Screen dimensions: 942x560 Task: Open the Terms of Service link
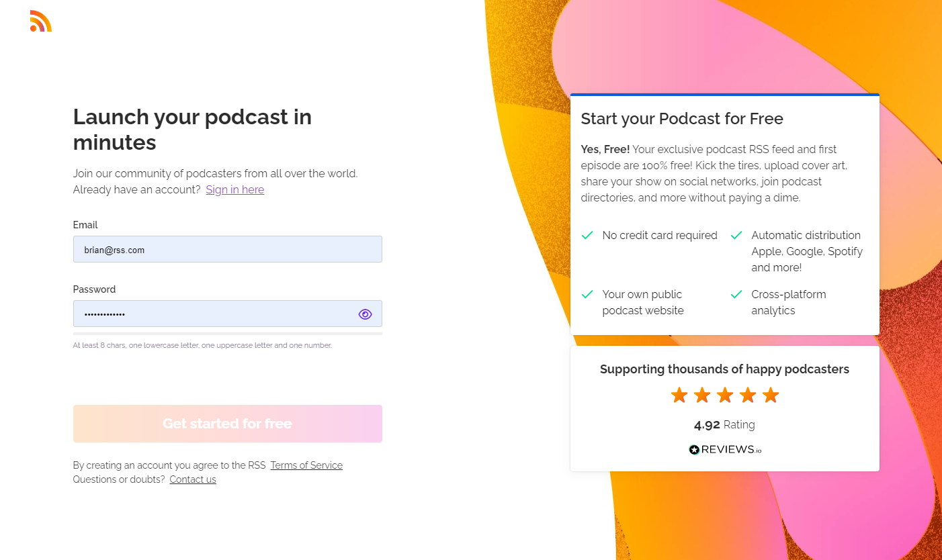coord(306,465)
